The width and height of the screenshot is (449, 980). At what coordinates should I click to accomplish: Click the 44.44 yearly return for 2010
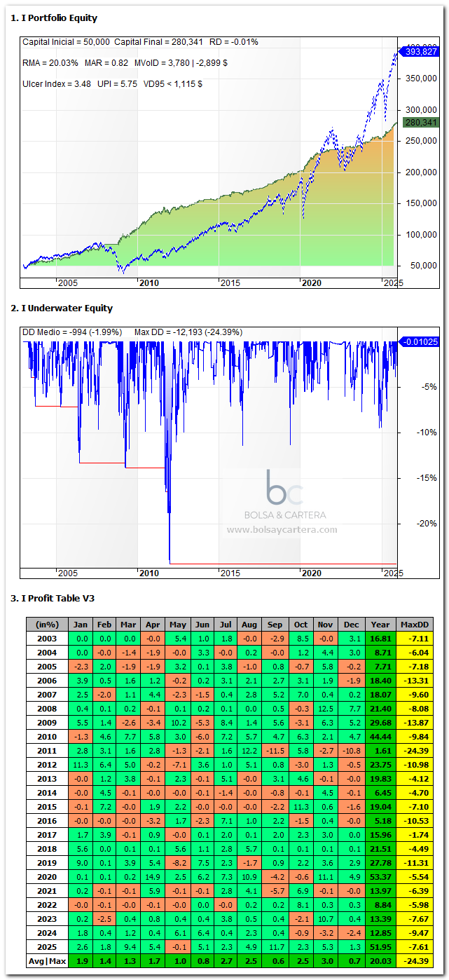tap(380, 737)
